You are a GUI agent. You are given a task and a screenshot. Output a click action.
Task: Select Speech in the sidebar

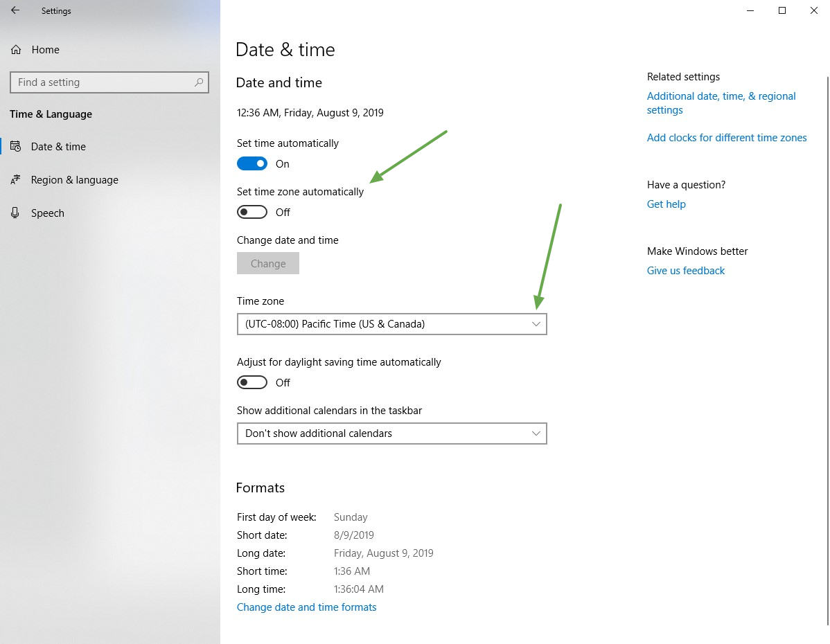48,213
